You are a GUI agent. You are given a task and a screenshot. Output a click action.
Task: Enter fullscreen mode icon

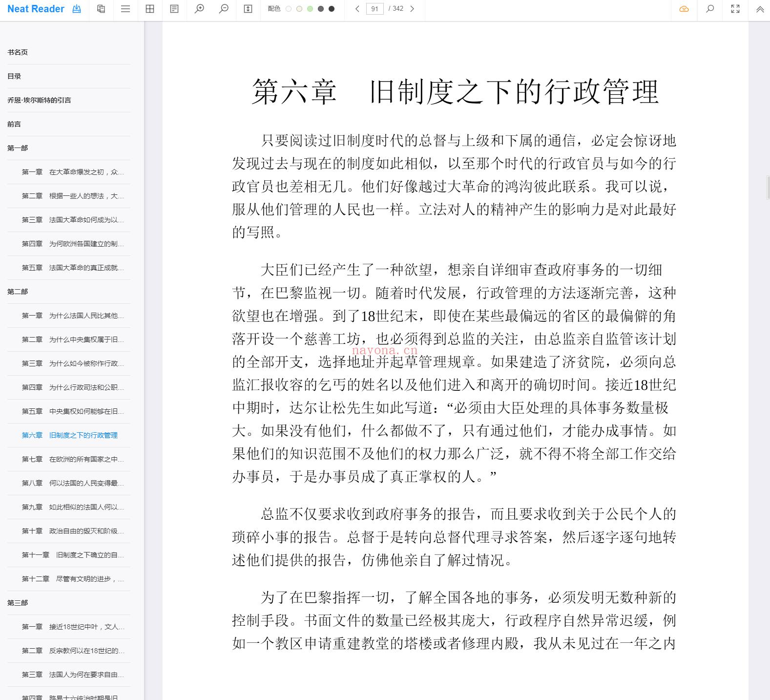[735, 9]
